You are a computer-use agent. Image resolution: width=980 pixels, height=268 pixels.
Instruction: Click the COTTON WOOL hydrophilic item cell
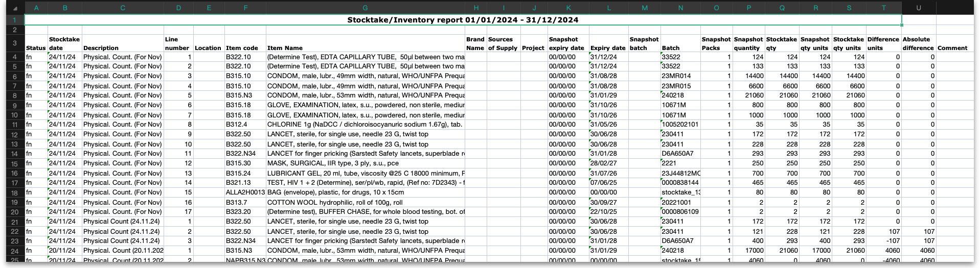point(365,202)
